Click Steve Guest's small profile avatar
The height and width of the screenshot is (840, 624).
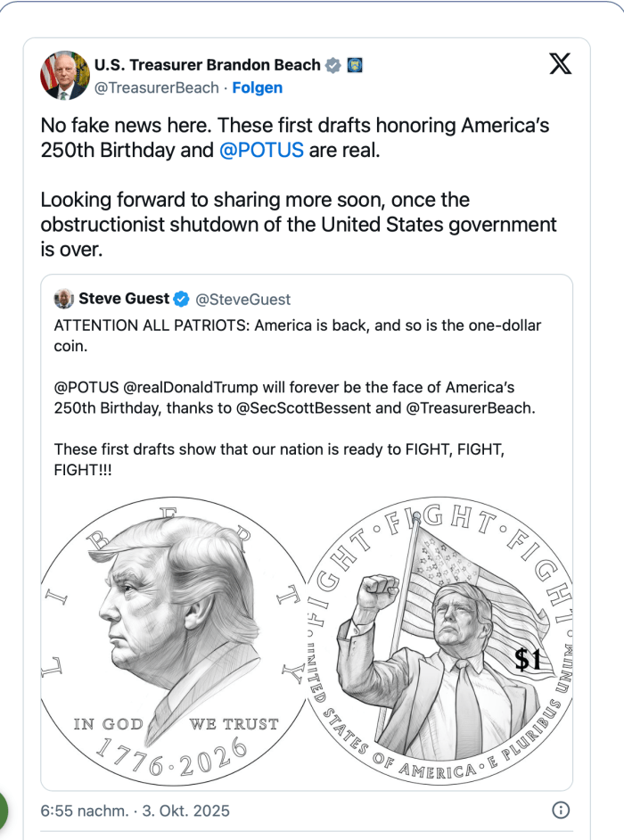63,299
